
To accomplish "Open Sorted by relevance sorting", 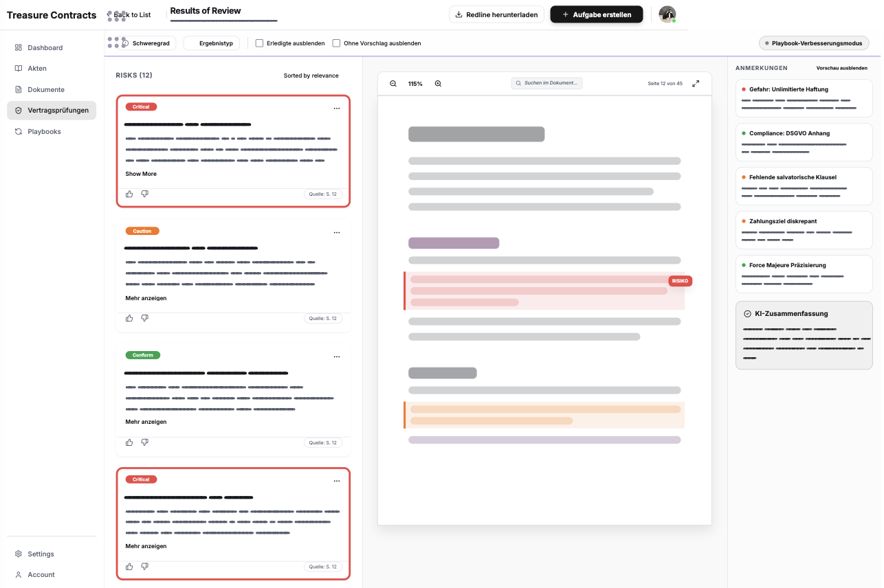I will 311,76.
